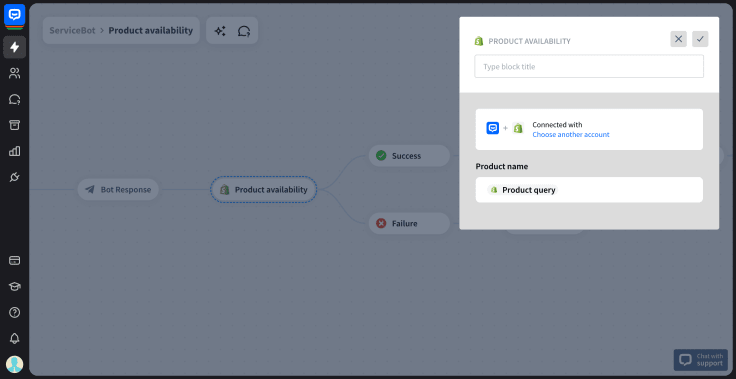Click ServiceBot in the breadcrumb
The width and height of the screenshot is (736, 379).
tap(72, 31)
